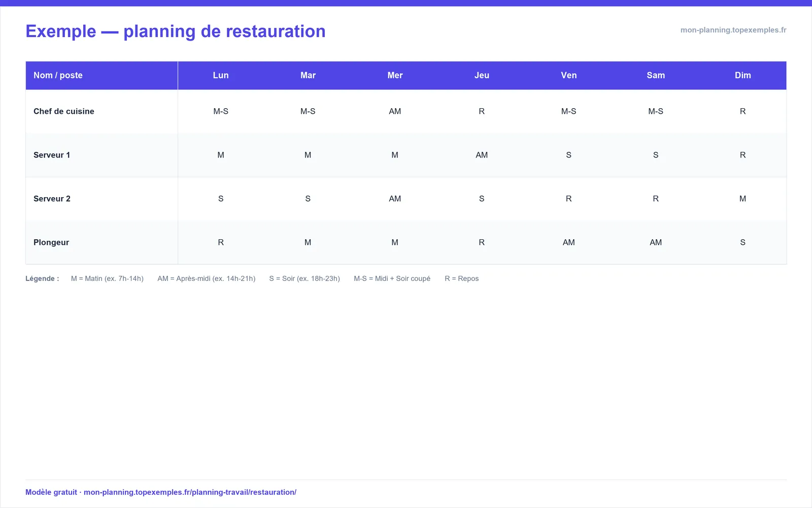This screenshot has width=812, height=508.
Task: Select Serveur 2's Mar cell S
Action: click(x=308, y=199)
